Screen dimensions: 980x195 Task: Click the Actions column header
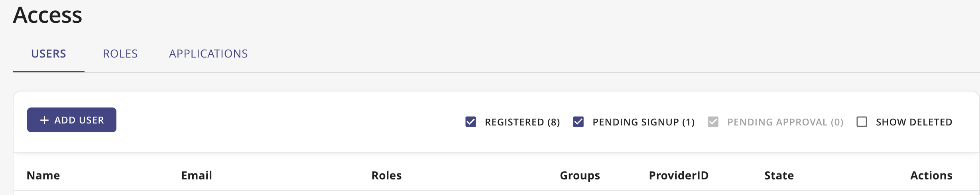931,175
